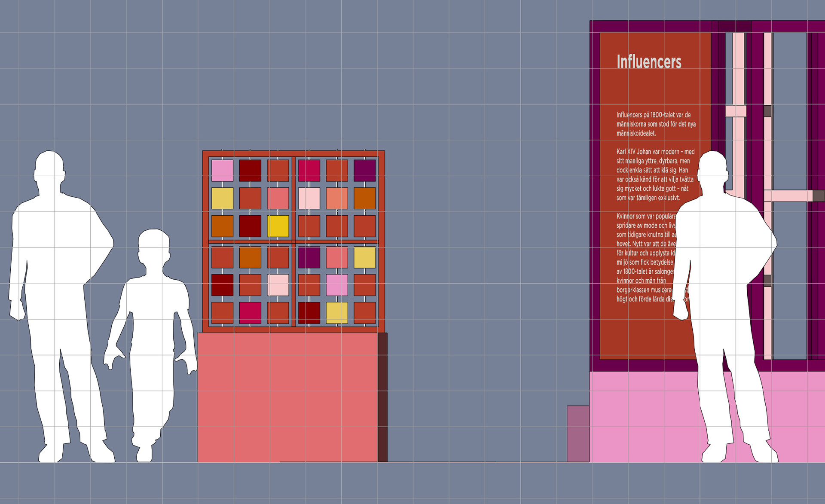Screen dimensions: 825x504
Task: Click the small mauve box beside the pink platform
Action: [578, 434]
